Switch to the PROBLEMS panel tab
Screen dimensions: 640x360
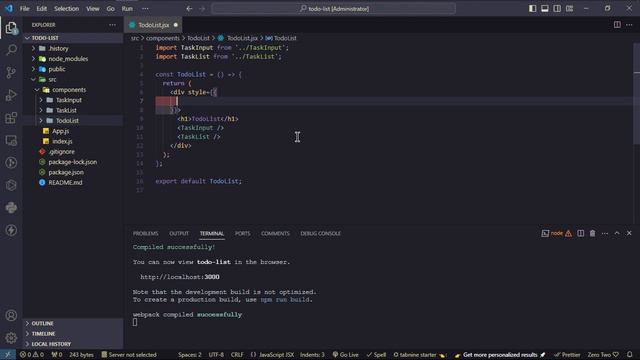point(145,233)
